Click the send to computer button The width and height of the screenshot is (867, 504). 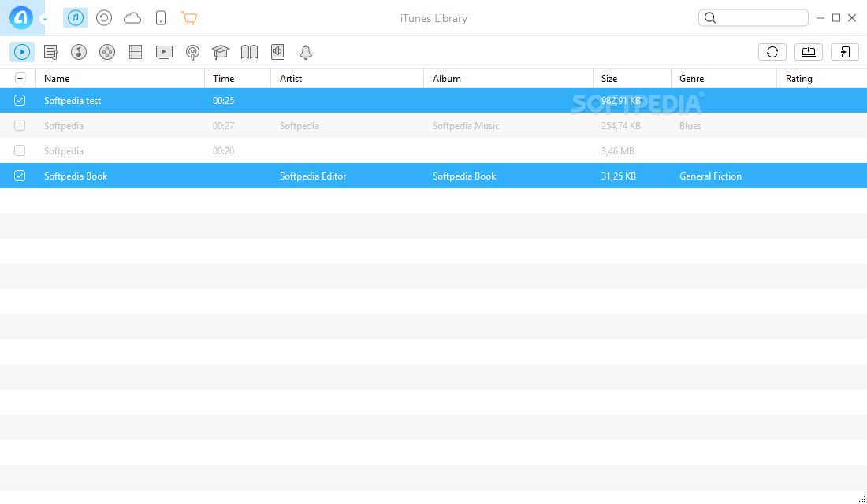click(809, 52)
